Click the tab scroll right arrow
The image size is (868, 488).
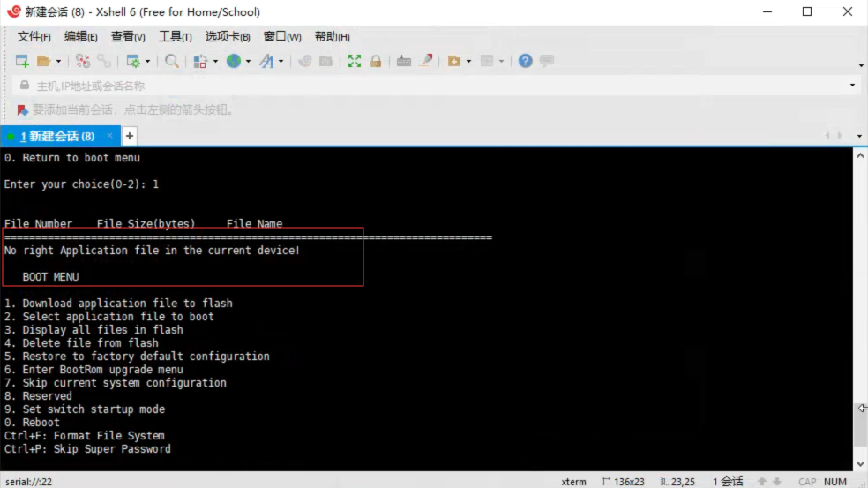pos(840,136)
